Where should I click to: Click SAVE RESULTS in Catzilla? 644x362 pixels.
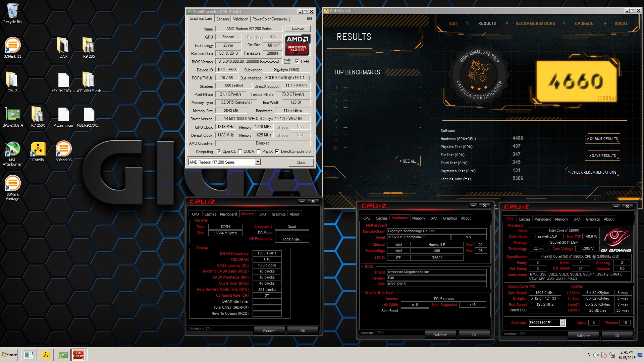click(x=602, y=156)
